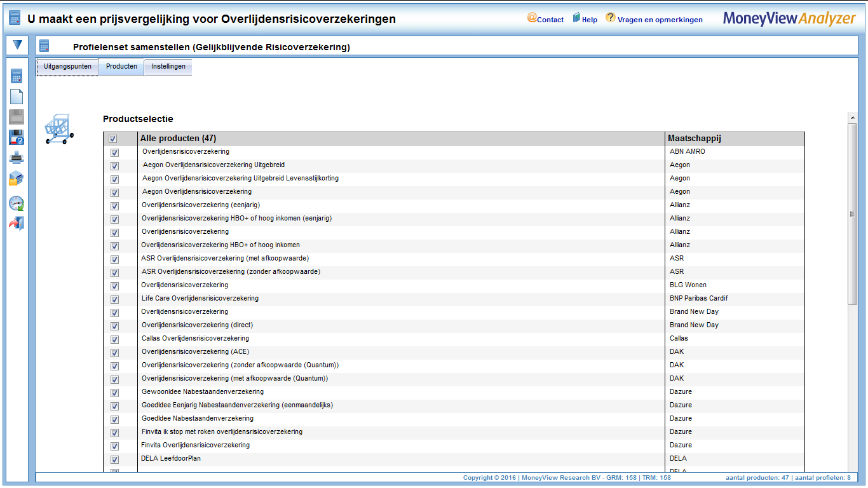Click the Contact @ icon
This screenshot has height=488, width=868.
[x=532, y=18]
